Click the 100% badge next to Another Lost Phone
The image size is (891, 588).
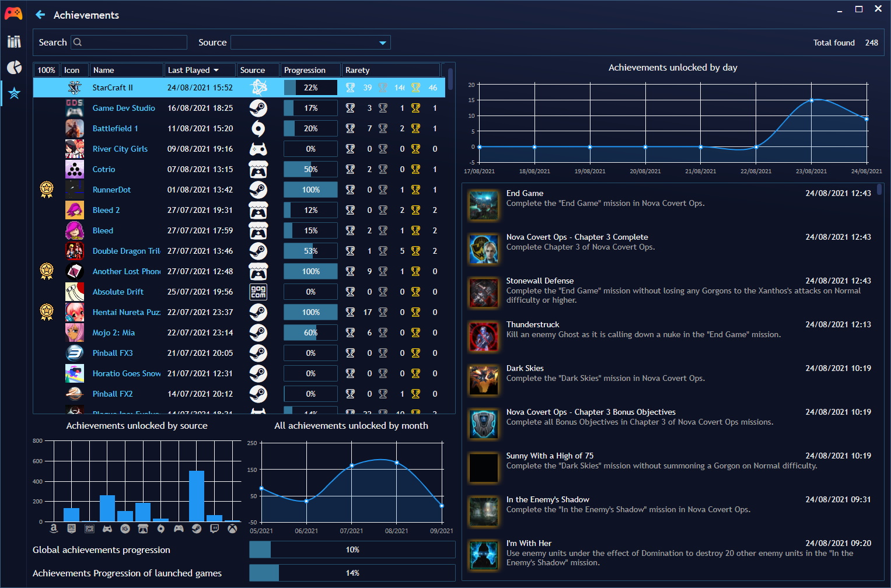pos(47,271)
